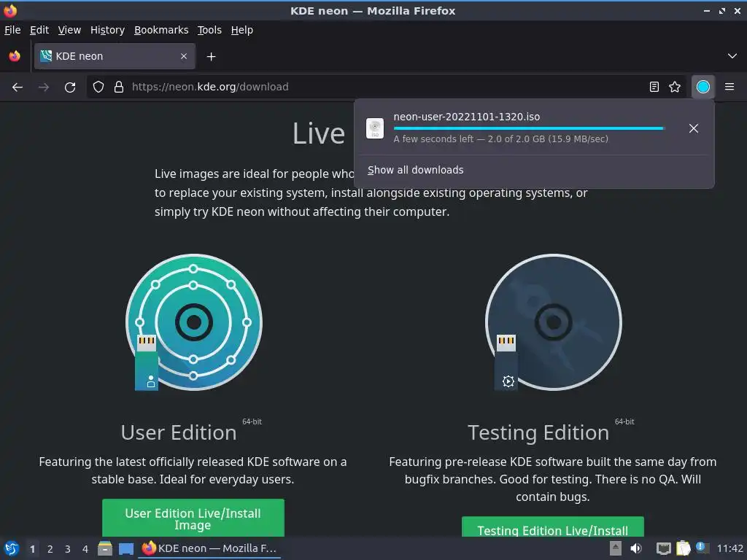Click the network connection tray icon
Image resolution: width=747 pixels, height=560 pixels.
pyautogui.click(x=664, y=548)
